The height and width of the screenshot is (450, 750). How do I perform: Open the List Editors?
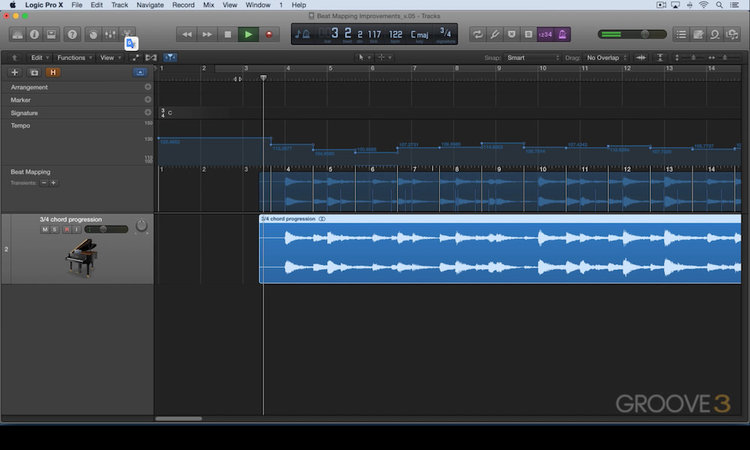(x=681, y=34)
